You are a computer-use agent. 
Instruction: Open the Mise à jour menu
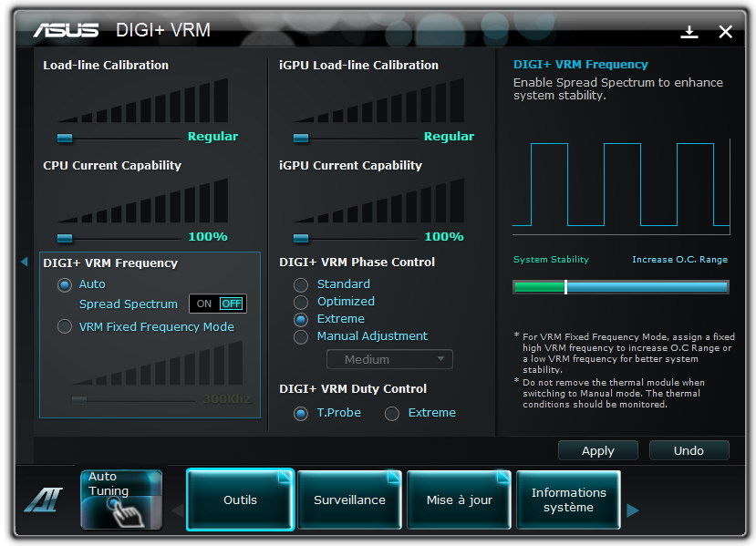pos(459,500)
